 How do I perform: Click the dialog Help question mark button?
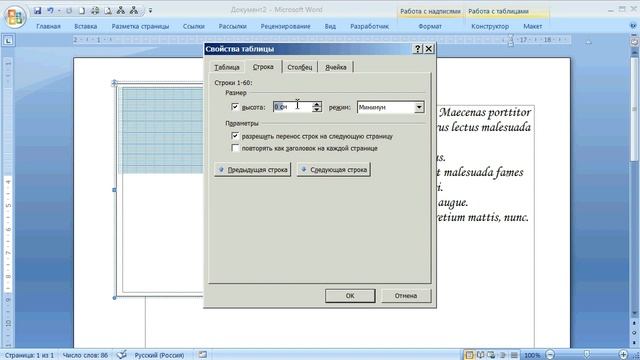(x=417, y=49)
